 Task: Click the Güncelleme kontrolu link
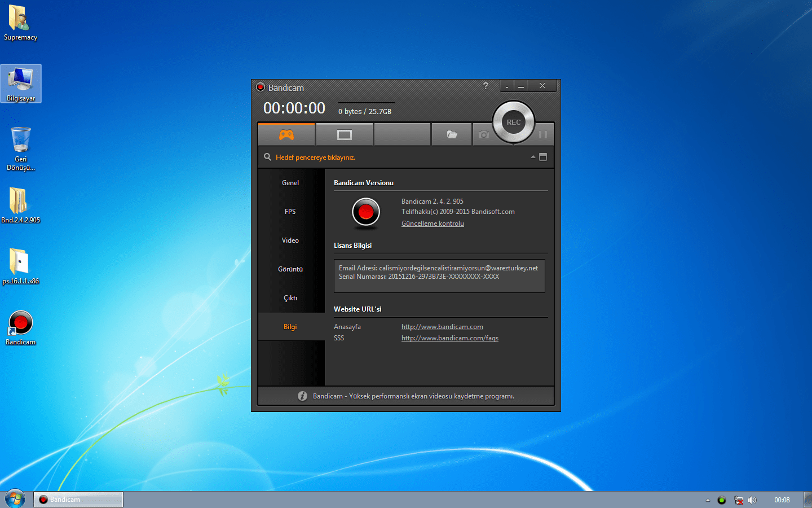pyautogui.click(x=433, y=224)
